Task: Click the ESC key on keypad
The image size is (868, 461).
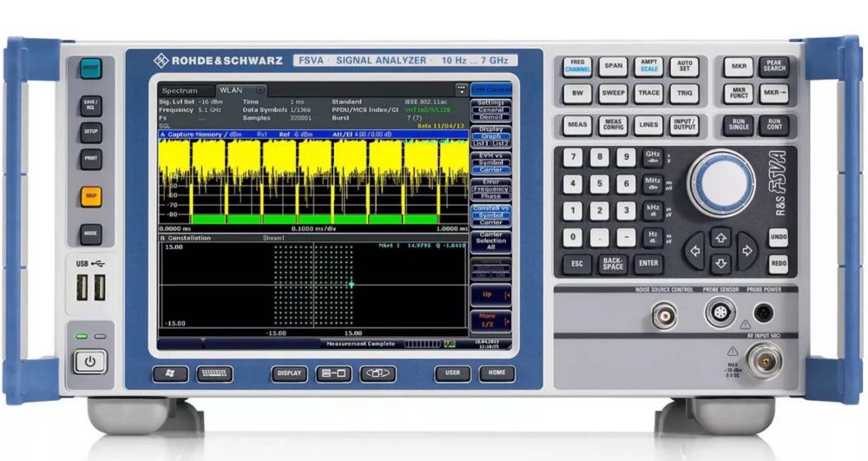Action: (x=577, y=264)
